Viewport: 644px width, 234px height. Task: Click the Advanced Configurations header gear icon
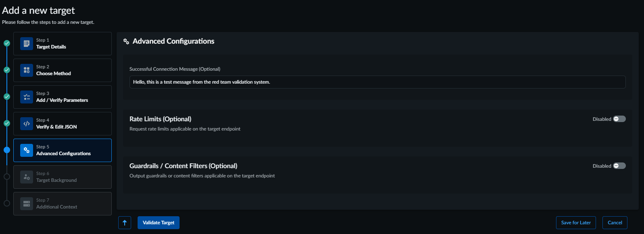tap(126, 41)
